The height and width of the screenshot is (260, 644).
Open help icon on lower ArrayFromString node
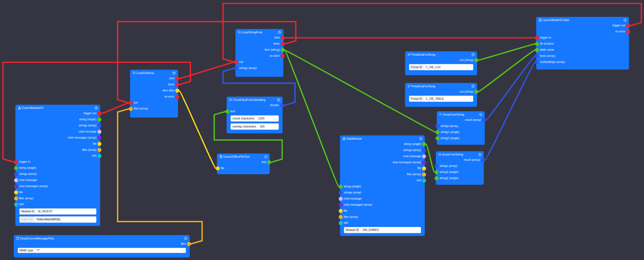pos(480,155)
